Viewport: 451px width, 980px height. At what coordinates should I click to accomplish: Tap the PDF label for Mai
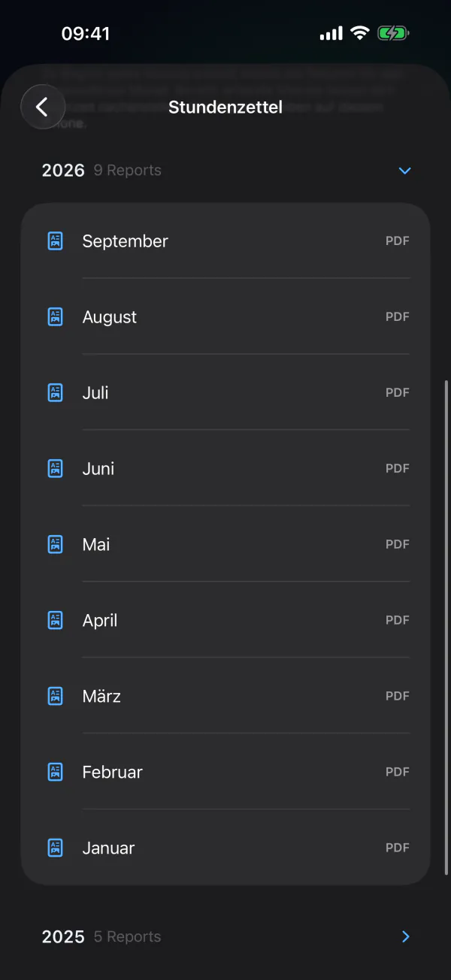(398, 544)
